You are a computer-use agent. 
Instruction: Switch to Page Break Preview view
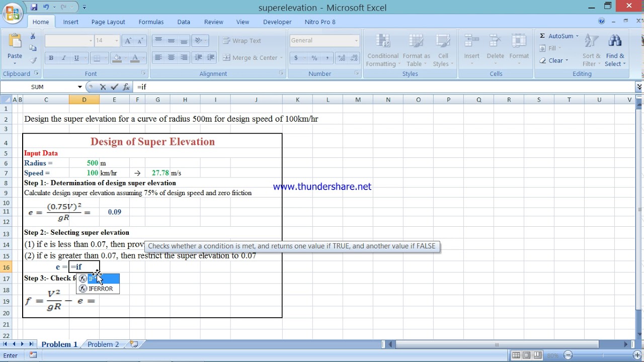[538, 355]
